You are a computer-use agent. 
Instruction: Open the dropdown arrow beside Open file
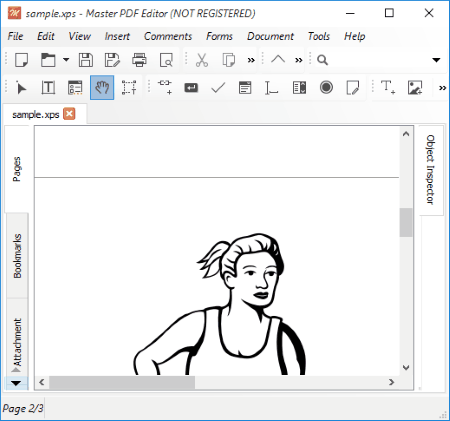coord(66,60)
